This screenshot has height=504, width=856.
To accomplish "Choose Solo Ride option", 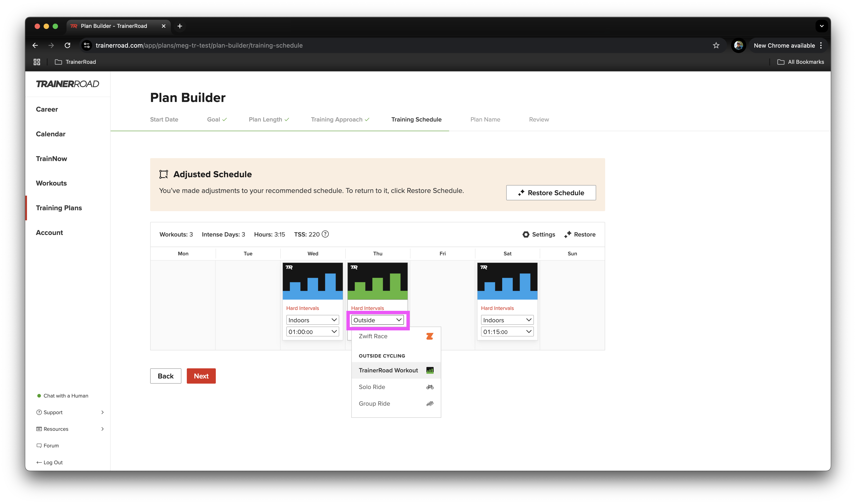I will tap(396, 387).
